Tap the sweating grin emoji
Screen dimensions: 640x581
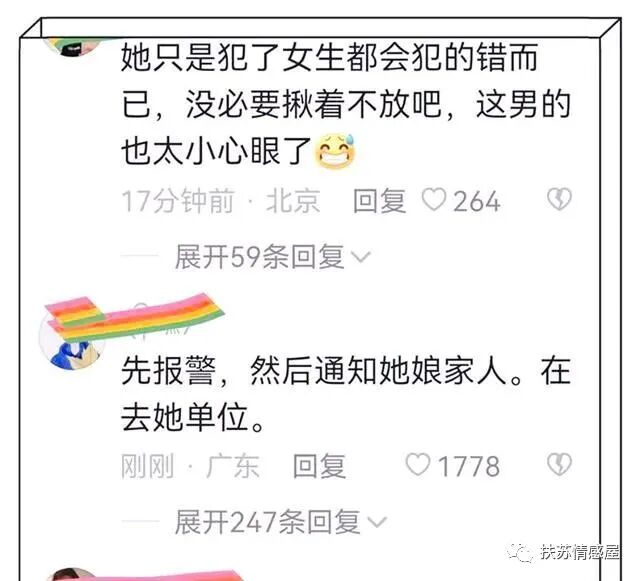pos(335,151)
